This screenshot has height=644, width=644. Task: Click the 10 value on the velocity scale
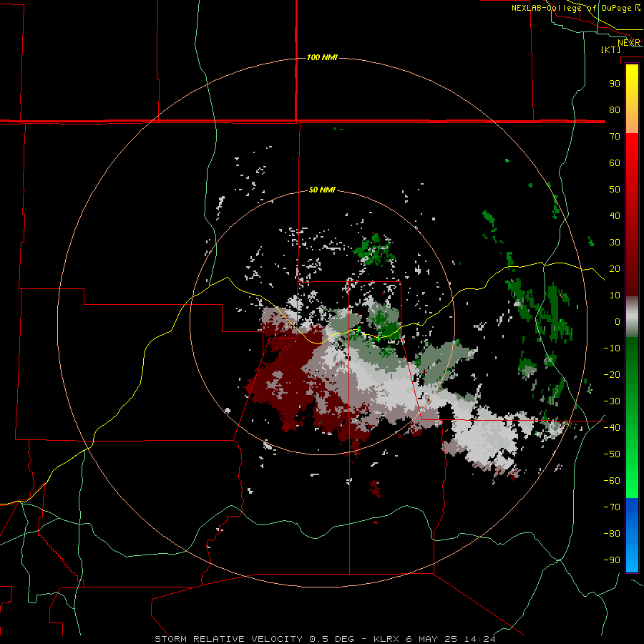[615, 296]
